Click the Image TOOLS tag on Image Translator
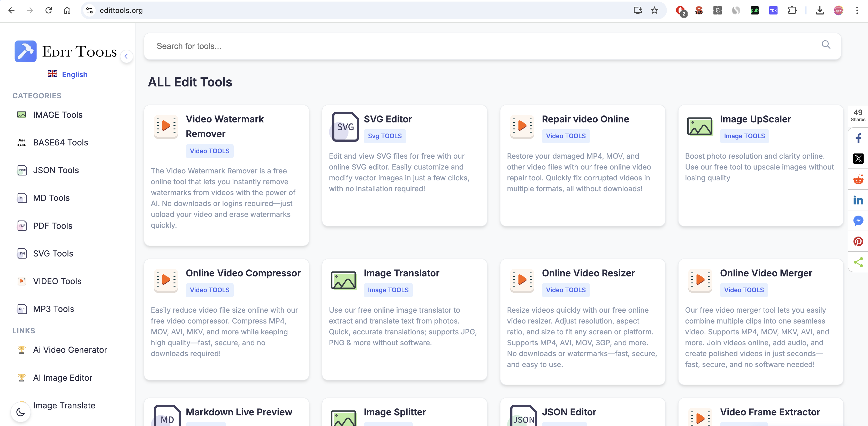 coord(388,290)
